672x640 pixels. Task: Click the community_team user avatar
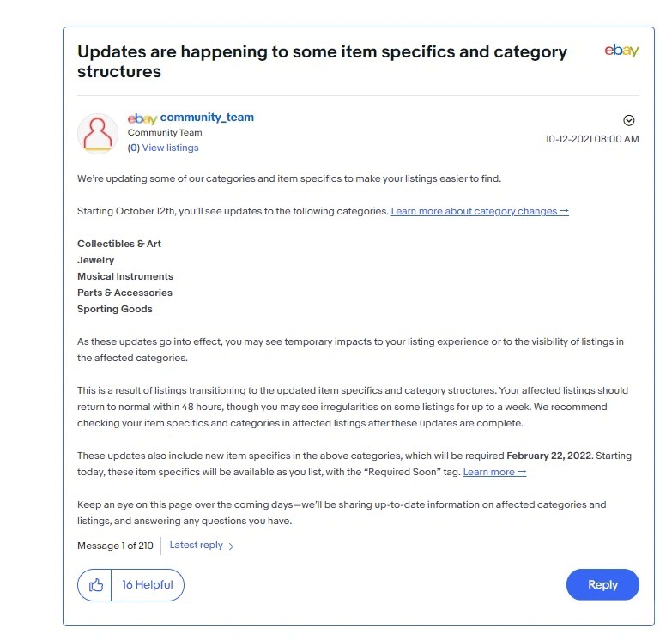[x=98, y=134]
